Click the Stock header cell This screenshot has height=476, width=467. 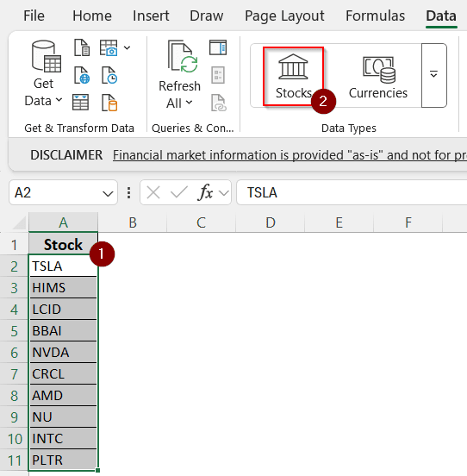pyautogui.click(x=63, y=244)
